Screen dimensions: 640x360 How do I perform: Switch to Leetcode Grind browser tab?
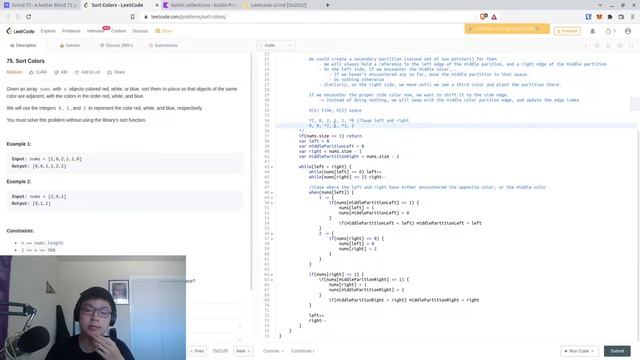coord(279,5)
